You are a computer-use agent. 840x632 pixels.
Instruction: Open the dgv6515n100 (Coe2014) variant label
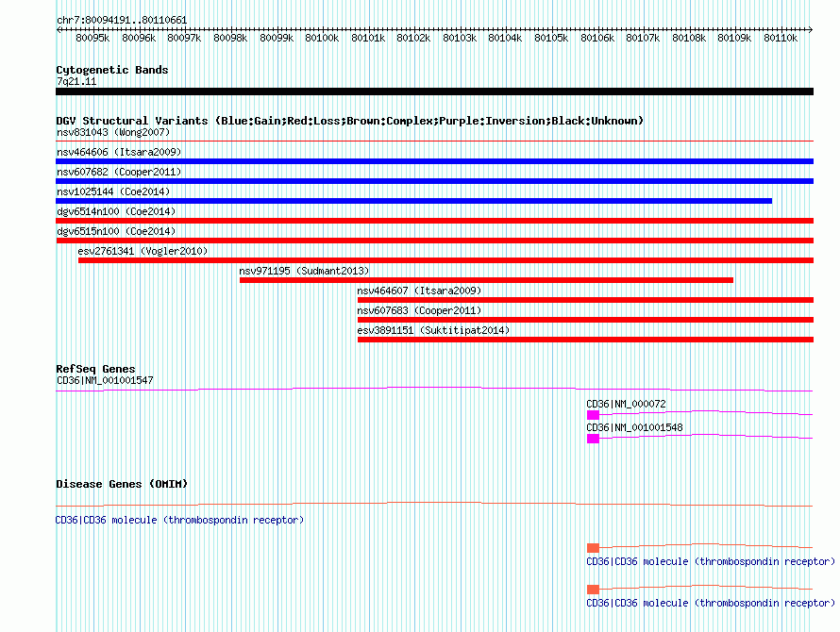[x=116, y=231]
